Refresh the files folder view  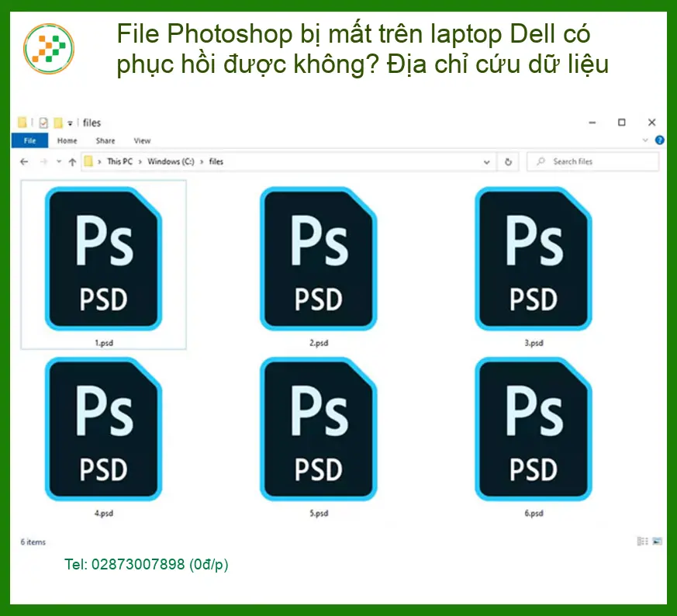coord(508,162)
